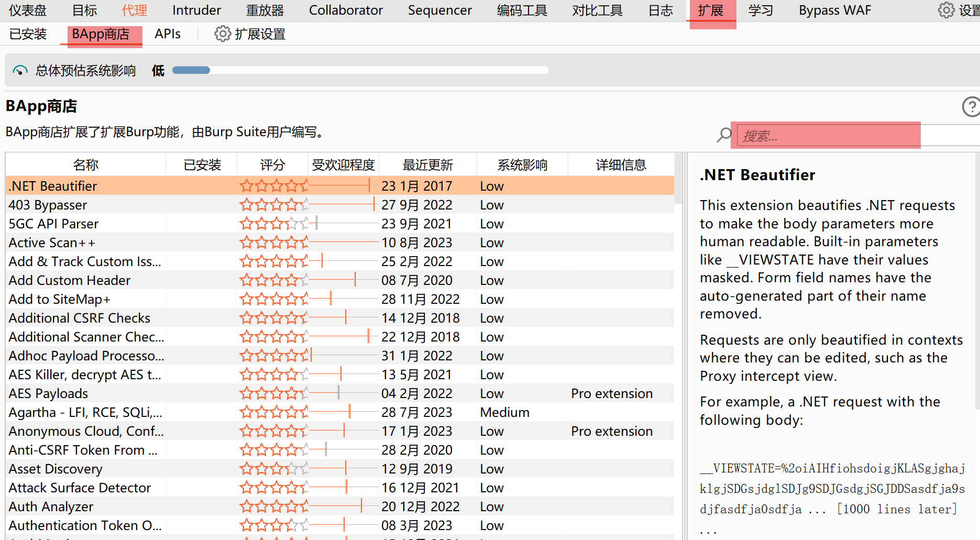Select the 扩展 tab
This screenshot has height=540, width=980.
711,10
